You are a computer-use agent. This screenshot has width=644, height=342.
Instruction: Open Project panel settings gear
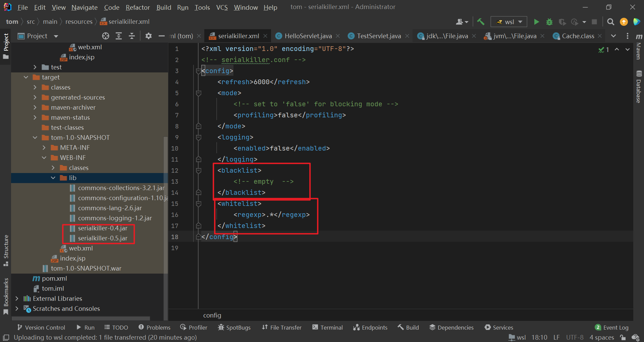[x=149, y=36]
